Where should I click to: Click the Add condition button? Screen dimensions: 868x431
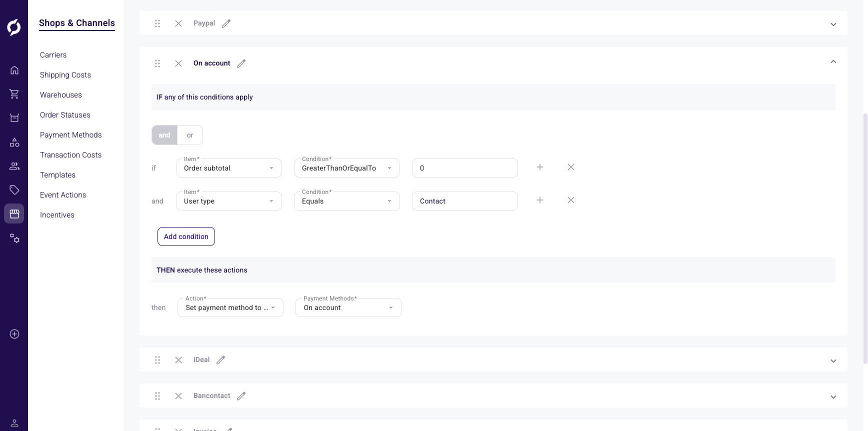click(x=186, y=236)
